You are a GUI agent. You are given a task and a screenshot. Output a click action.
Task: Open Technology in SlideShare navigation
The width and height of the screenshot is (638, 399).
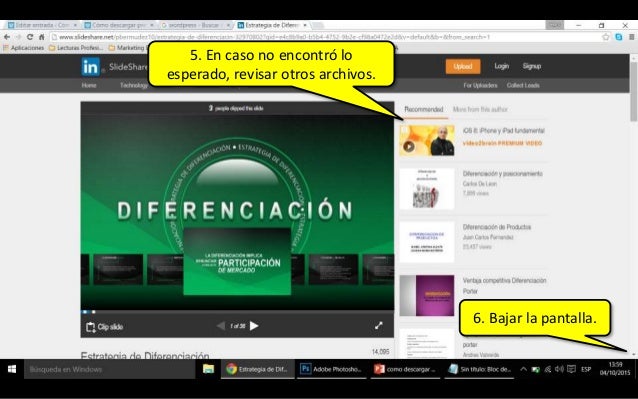(x=133, y=85)
